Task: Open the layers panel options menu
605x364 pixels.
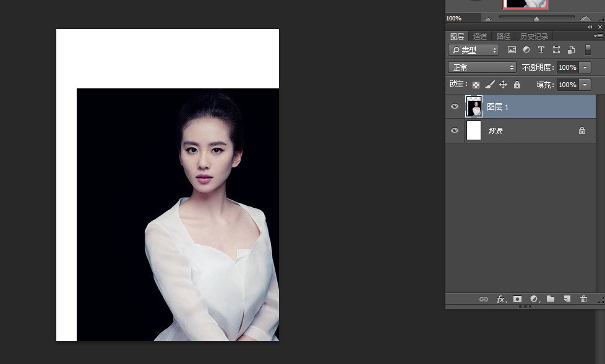Action: coord(598,36)
